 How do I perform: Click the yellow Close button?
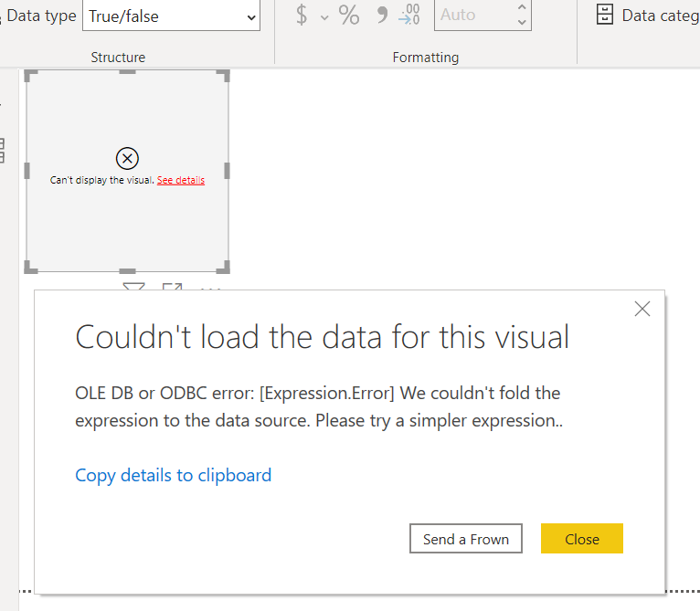tap(582, 539)
